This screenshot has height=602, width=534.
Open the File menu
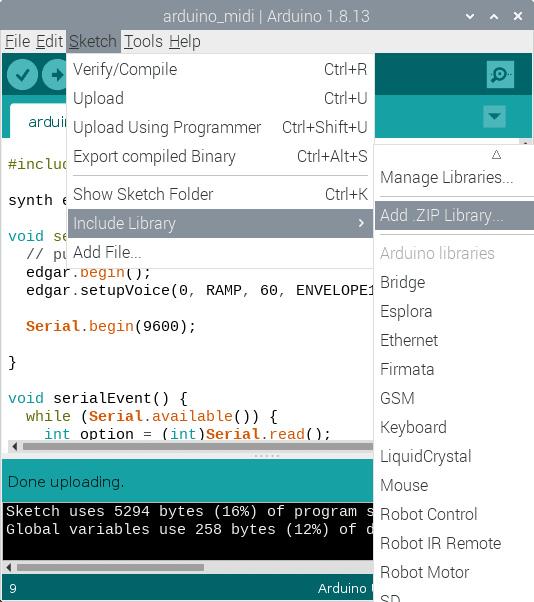[18, 41]
